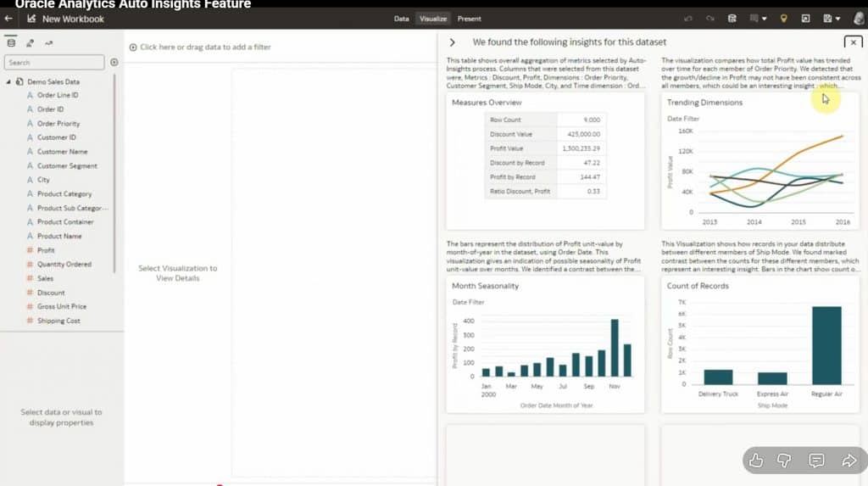
Task: Click the Preview icon
Action: click(x=805, y=19)
